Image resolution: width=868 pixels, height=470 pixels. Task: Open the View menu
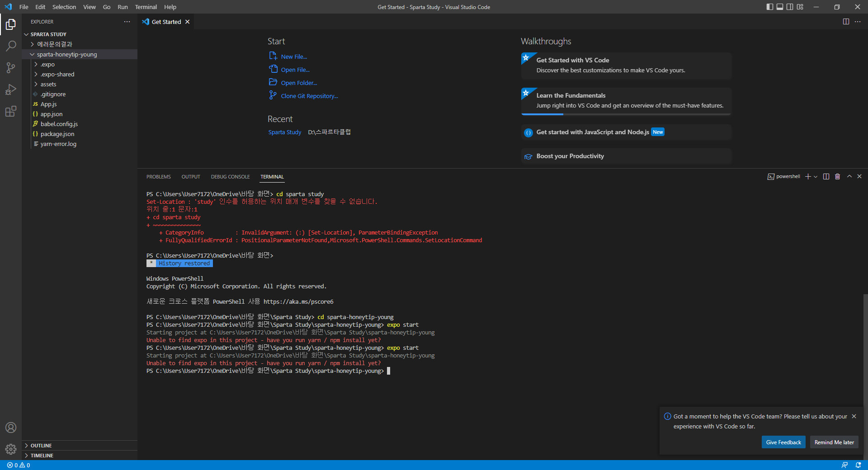(x=90, y=7)
